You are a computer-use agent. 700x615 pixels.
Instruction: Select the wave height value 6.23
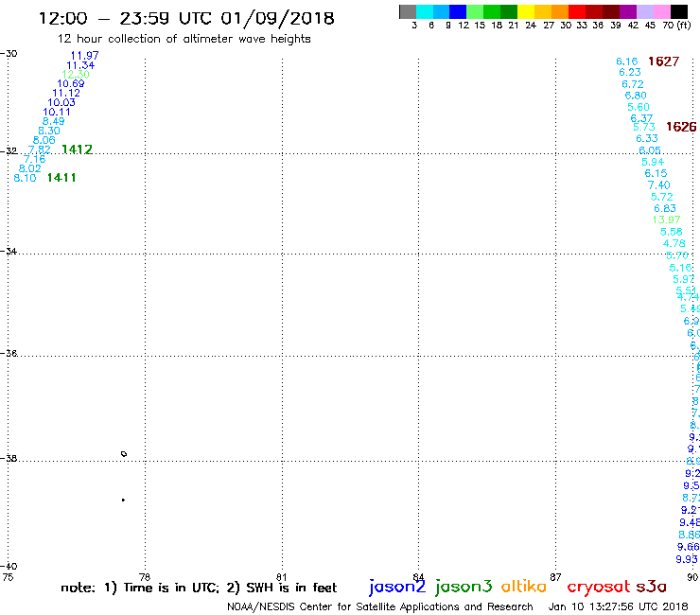click(x=630, y=72)
